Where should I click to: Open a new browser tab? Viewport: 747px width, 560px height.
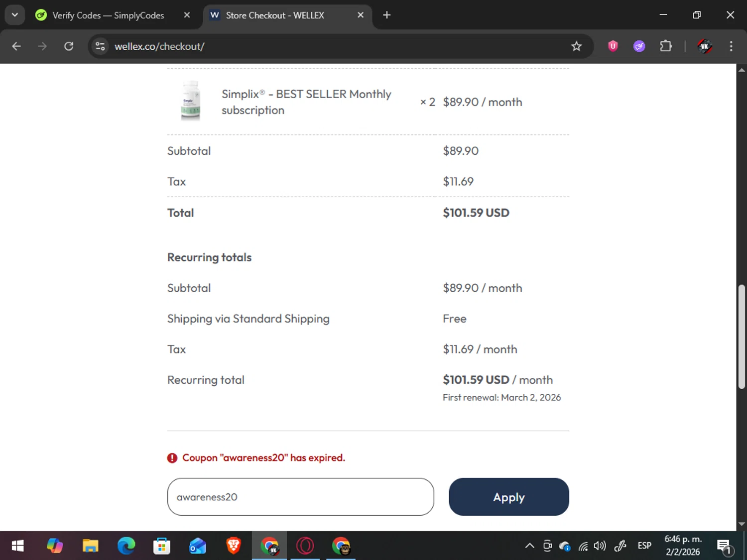click(x=387, y=15)
